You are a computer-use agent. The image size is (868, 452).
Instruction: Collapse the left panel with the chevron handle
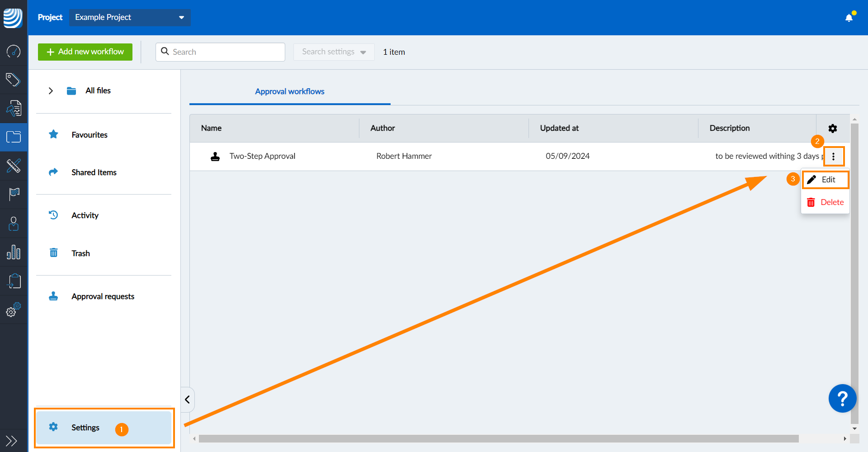[187, 400]
